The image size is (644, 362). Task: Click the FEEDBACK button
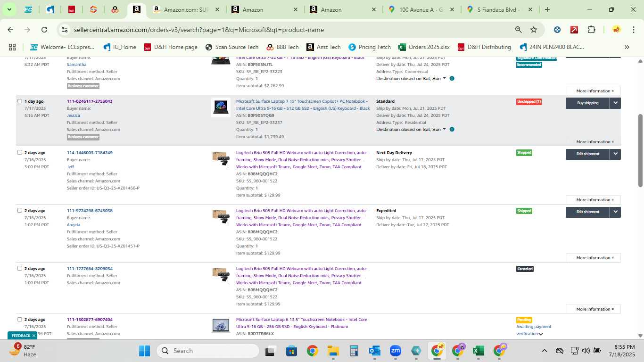point(21,336)
